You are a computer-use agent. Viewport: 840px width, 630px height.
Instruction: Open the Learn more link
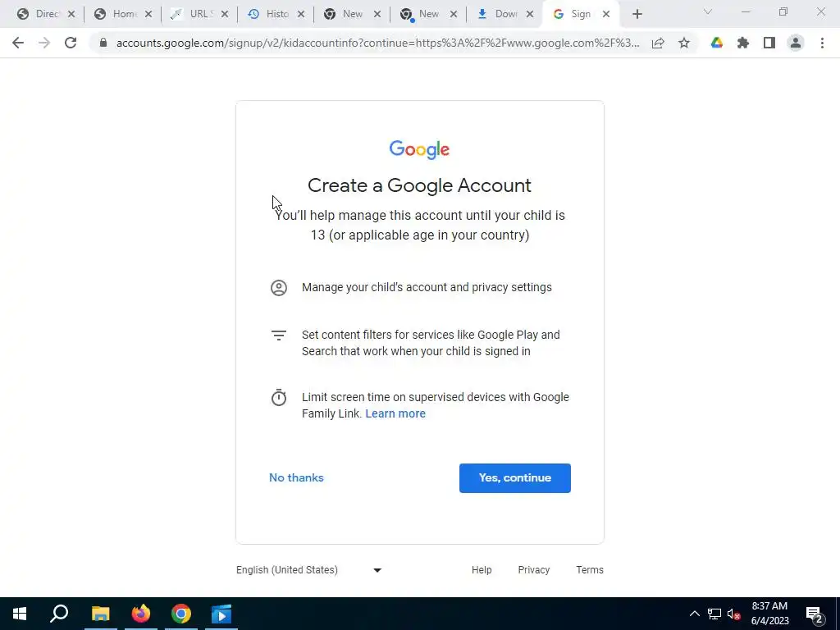click(395, 413)
